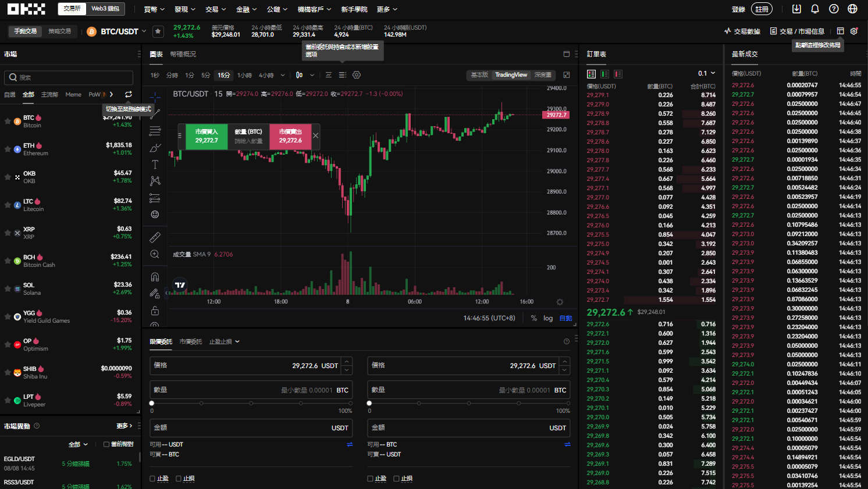Select the 市價委託 market order tab

click(x=191, y=341)
